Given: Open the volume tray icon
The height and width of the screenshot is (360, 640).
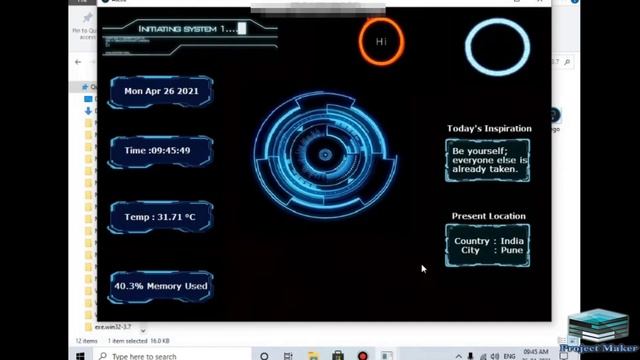Looking at the screenshot, I should pyautogui.click(x=495, y=356).
